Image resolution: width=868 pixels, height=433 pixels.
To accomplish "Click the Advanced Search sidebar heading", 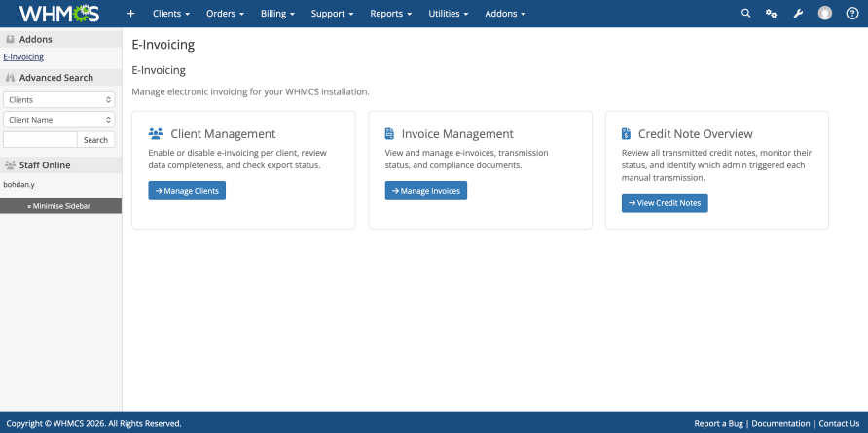I will pos(56,78).
